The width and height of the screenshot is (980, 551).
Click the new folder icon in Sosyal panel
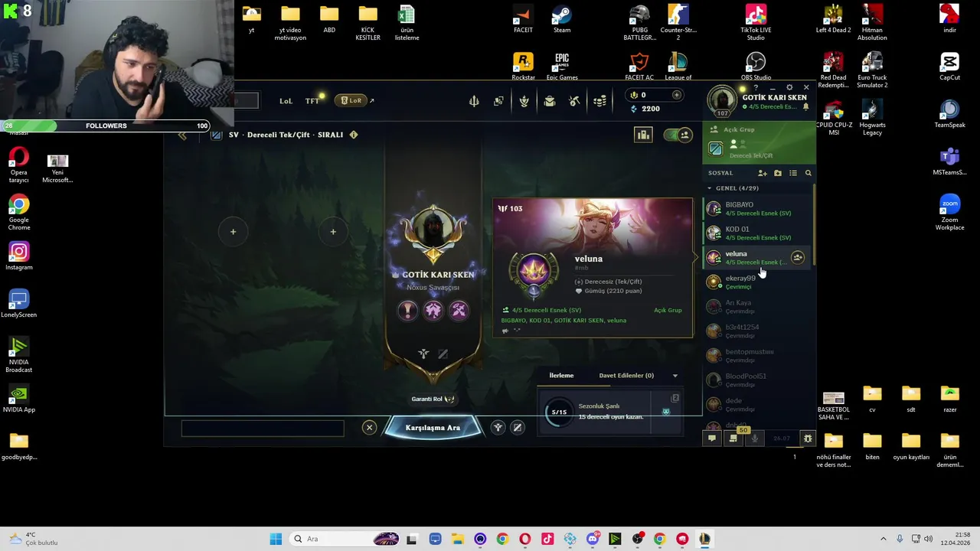(x=778, y=173)
